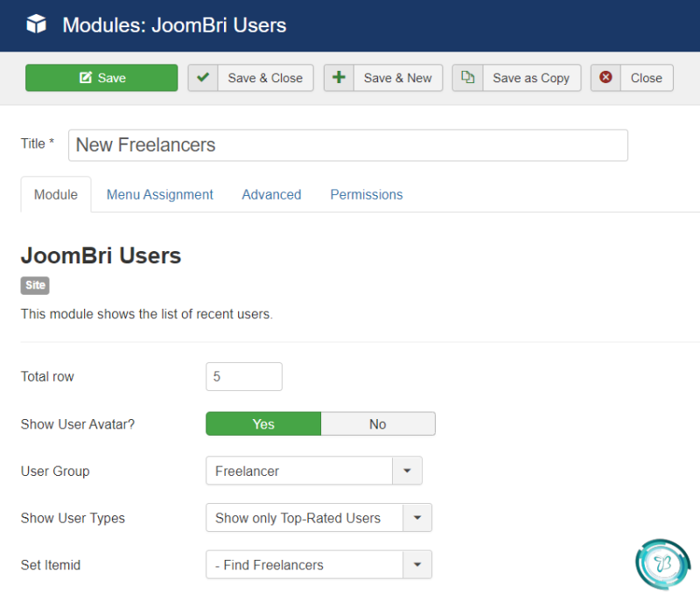Screen dimensions: 700x601
Task: Click the Title input field
Action: [x=348, y=145]
